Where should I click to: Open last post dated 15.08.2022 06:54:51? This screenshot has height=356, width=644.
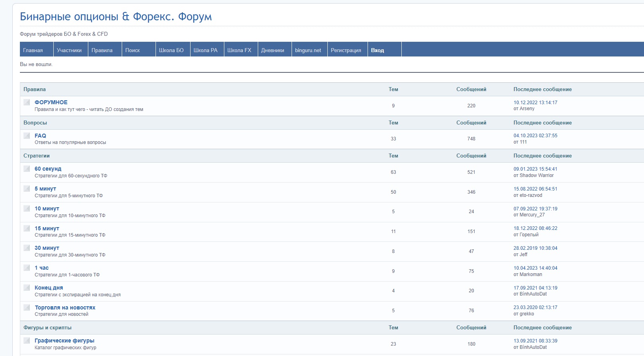[535, 189]
